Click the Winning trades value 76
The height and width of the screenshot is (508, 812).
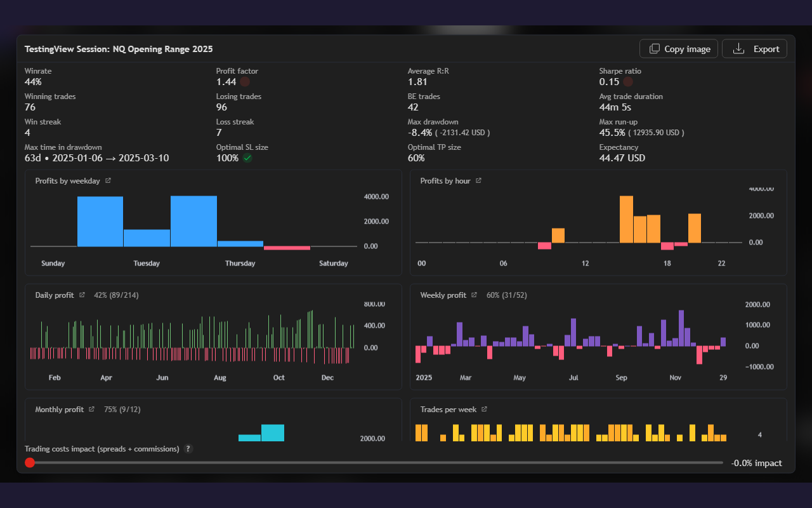[30, 107]
